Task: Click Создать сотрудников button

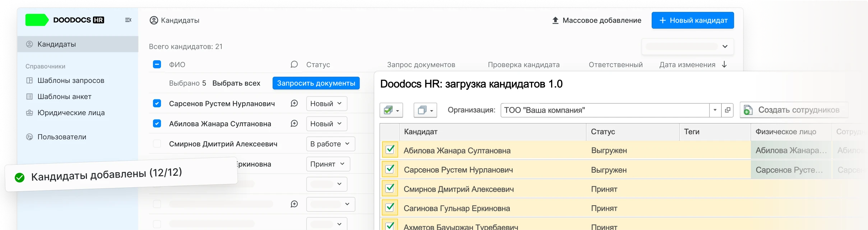Action: click(x=794, y=110)
